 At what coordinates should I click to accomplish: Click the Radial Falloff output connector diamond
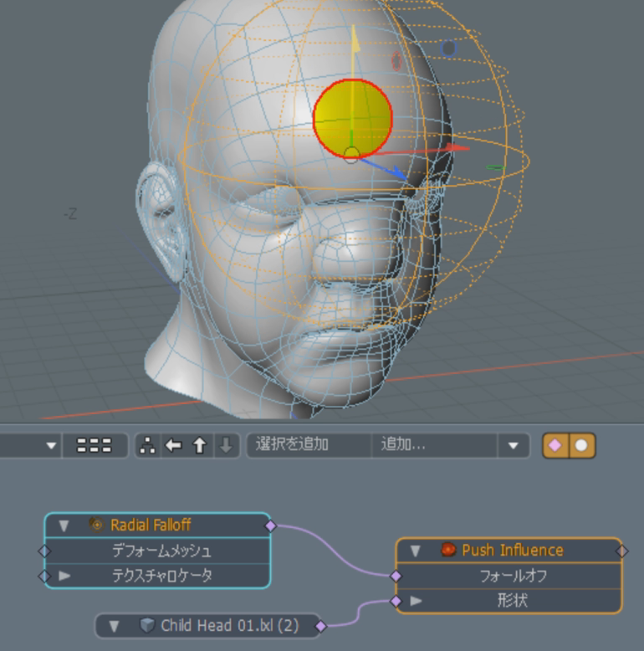click(x=270, y=525)
